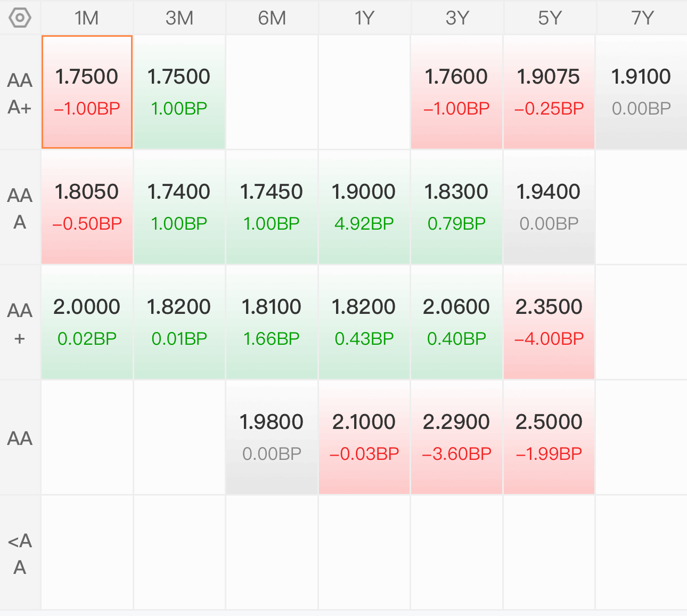The height and width of the screenshot is (616, 687).
Task: Select the AAA+ 7Y cell 1.9100
Action: [642, 92]
